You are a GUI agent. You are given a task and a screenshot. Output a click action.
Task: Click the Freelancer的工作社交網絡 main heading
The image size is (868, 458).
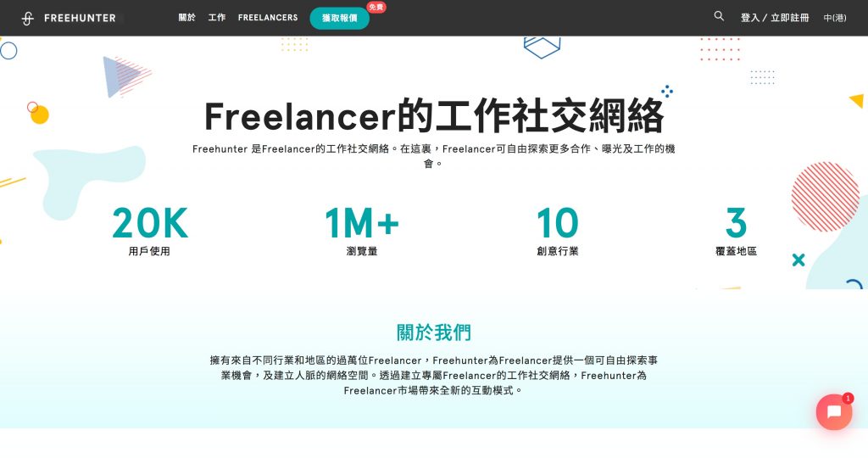coord(434,115)
